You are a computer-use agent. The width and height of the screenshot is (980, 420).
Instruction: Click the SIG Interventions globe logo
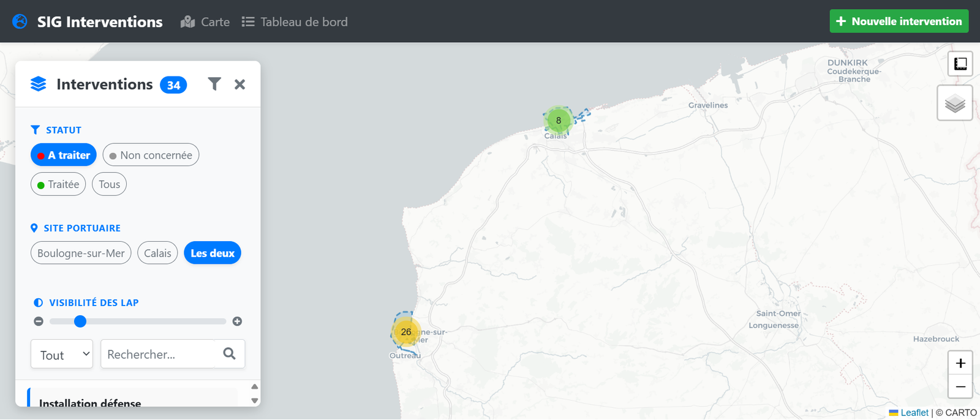20,21
